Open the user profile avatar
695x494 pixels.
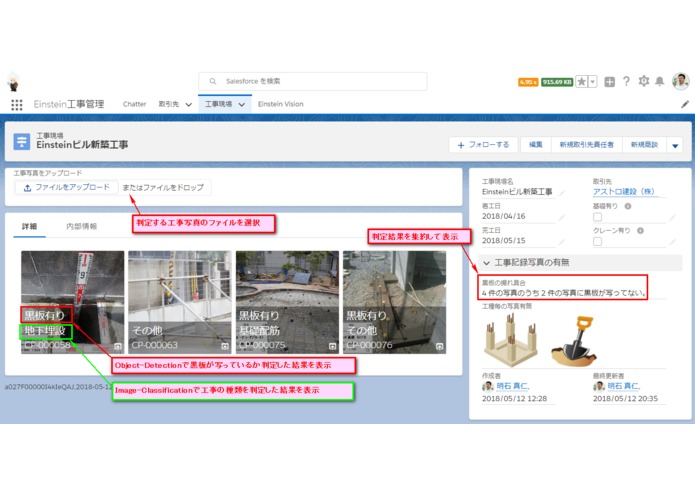(680, 82)
